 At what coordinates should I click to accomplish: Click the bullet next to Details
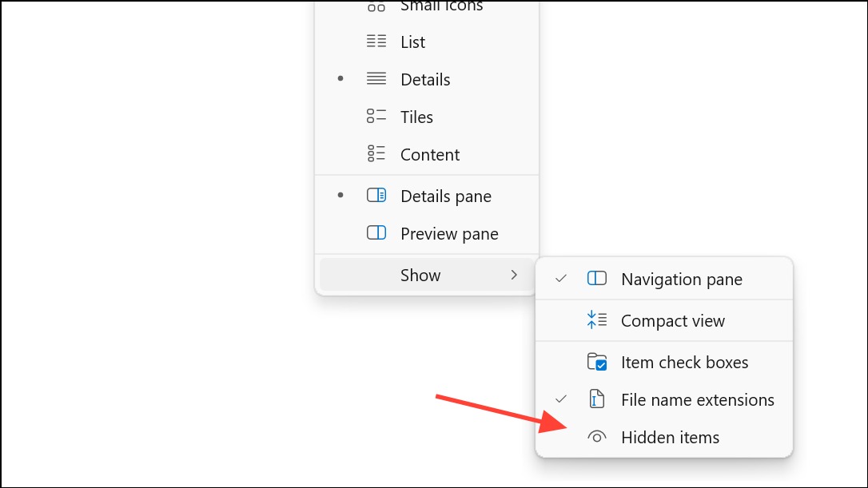pyautogui.click(x=340, y=78)
